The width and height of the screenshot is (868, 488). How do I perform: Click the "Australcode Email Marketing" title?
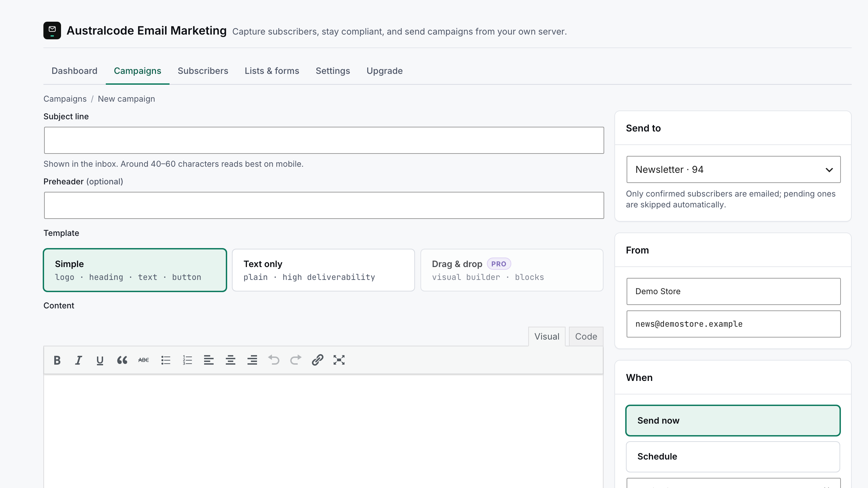pos(146,30)
